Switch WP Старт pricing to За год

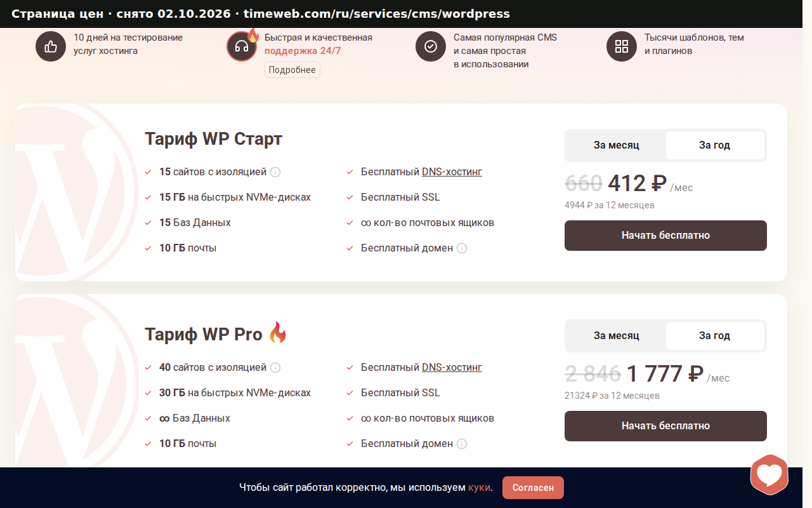click(x=715, y=145)
